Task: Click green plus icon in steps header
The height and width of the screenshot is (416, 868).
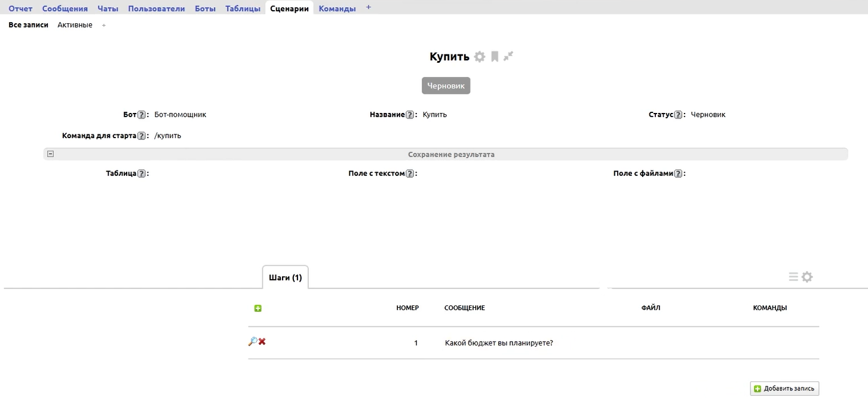Action: click(x=258, y=308)
